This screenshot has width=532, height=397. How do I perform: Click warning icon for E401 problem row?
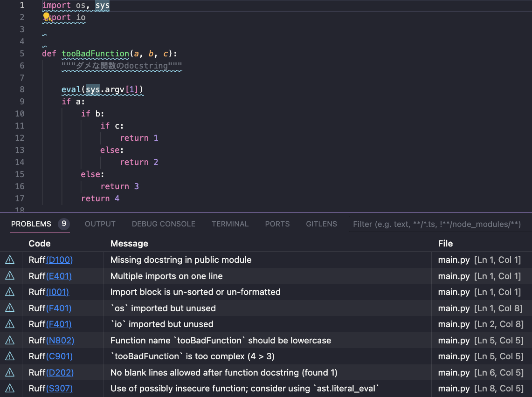tap(10, 276)
